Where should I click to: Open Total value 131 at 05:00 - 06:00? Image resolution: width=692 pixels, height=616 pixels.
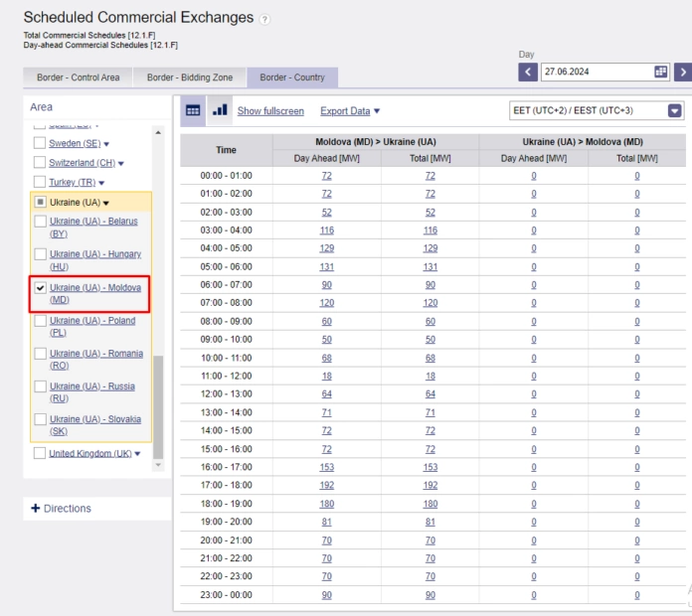point(431,267)
